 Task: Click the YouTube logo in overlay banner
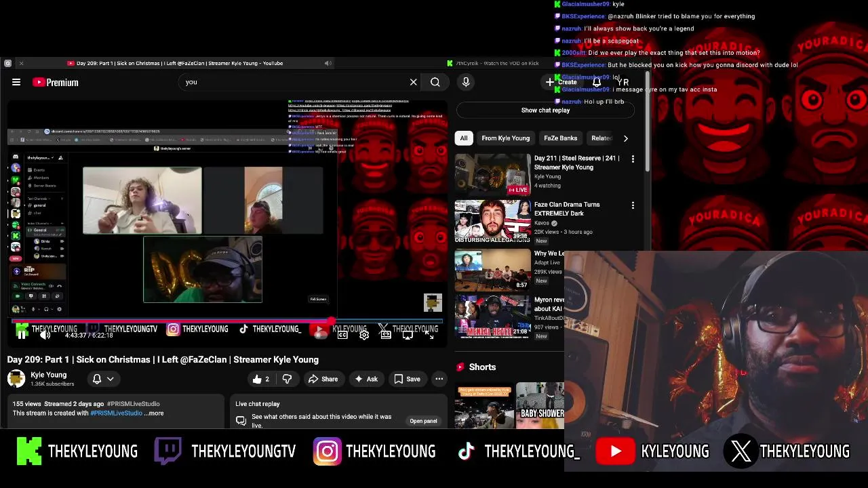point(615,451)
